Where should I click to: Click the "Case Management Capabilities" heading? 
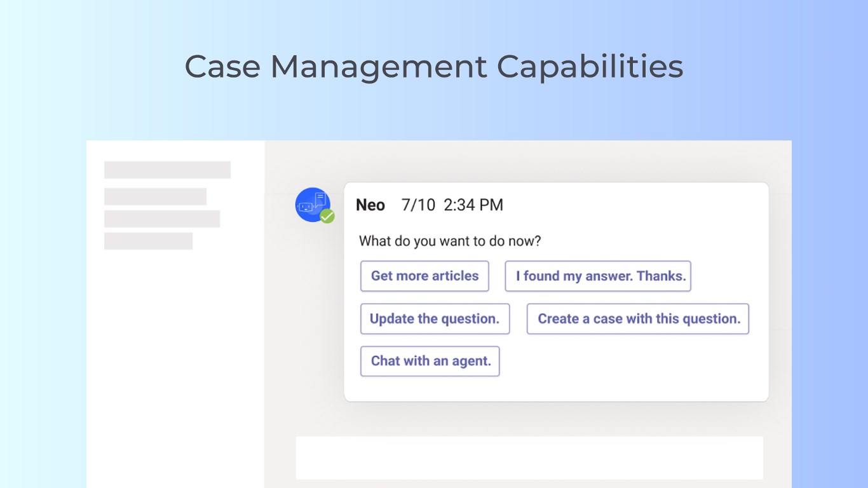click(434, 66)
